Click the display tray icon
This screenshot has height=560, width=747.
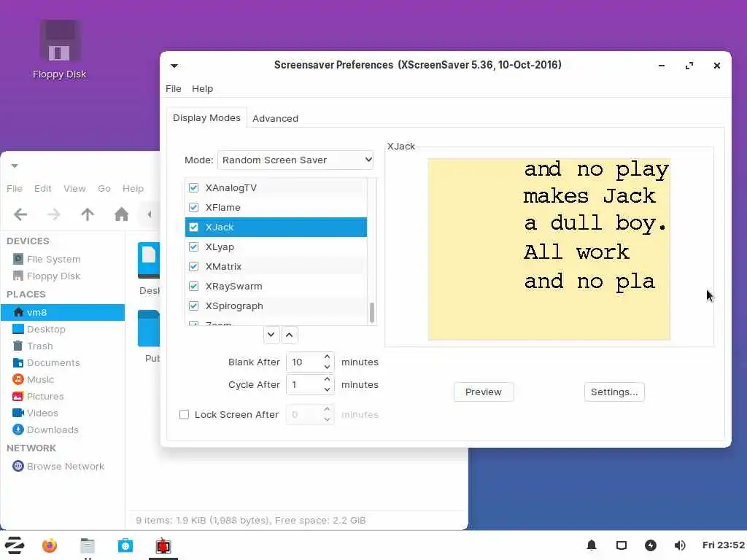pos(622,545)
